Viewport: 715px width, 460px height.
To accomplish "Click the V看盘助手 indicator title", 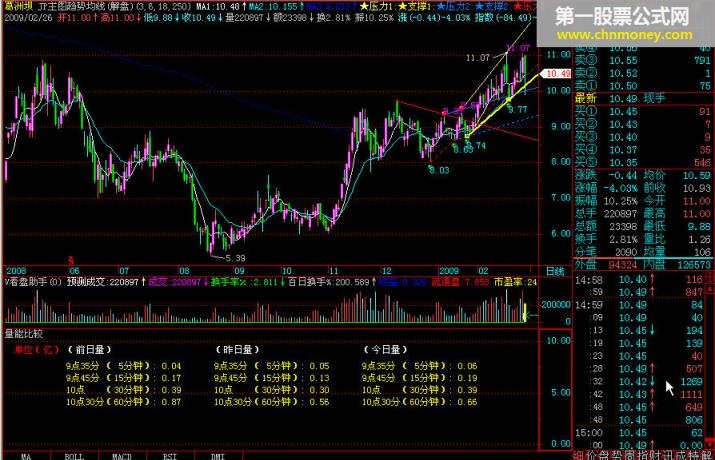I will tap(33, 282).
